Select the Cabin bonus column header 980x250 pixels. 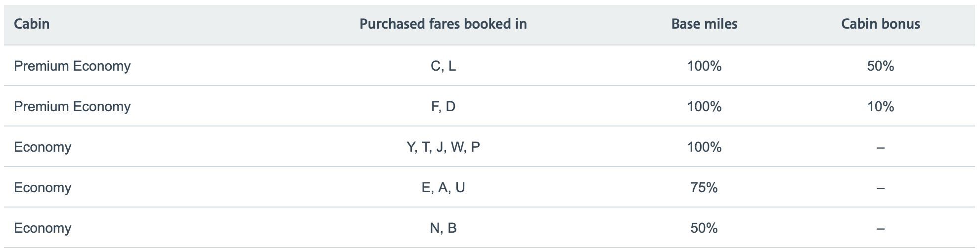[x=880, y=24]
